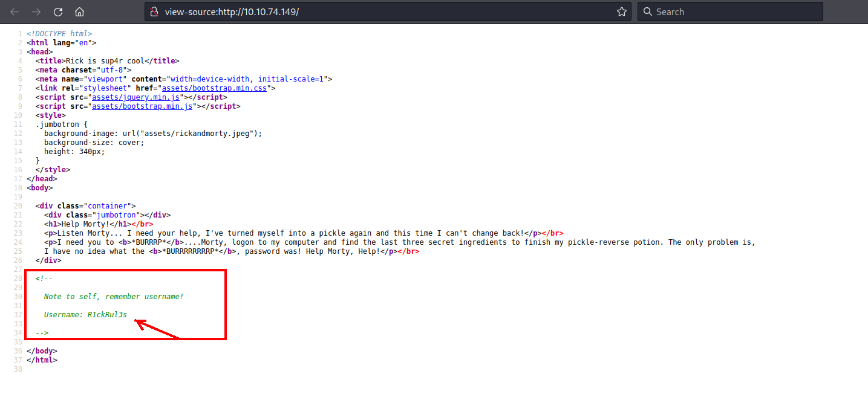
Task: Open the browser home page
Action: [x=79, y=11]
